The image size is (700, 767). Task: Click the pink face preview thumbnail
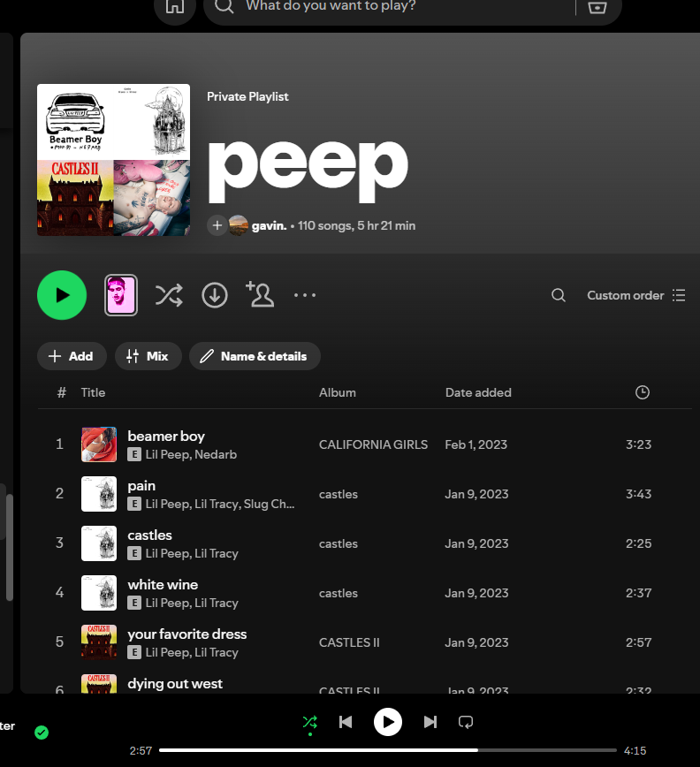click(121, 295)
